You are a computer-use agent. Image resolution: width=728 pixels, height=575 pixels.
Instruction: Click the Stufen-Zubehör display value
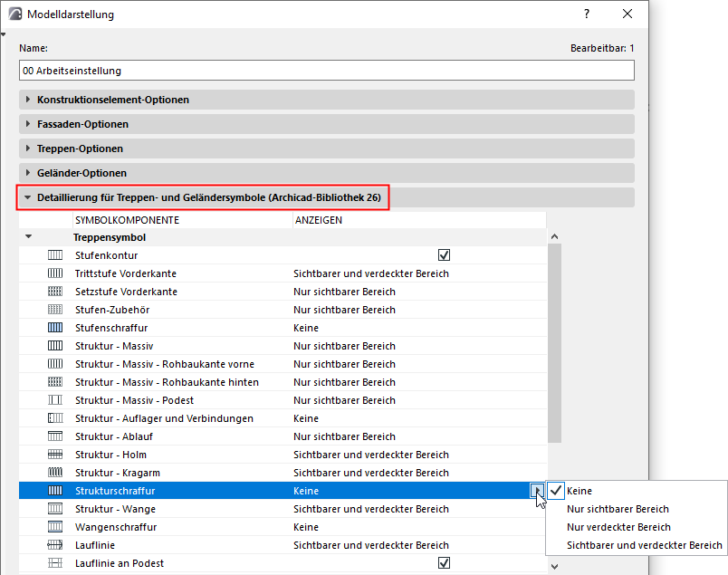pyautogui.click(x=344, y=310)
